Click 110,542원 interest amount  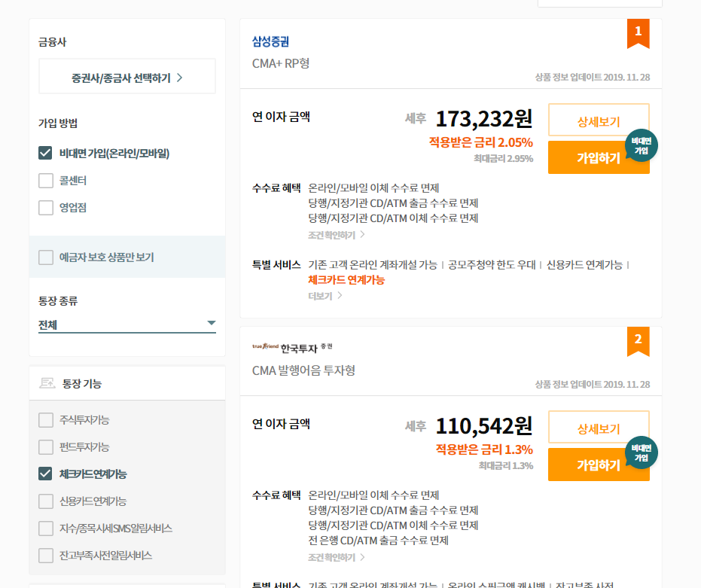point(484,425)
